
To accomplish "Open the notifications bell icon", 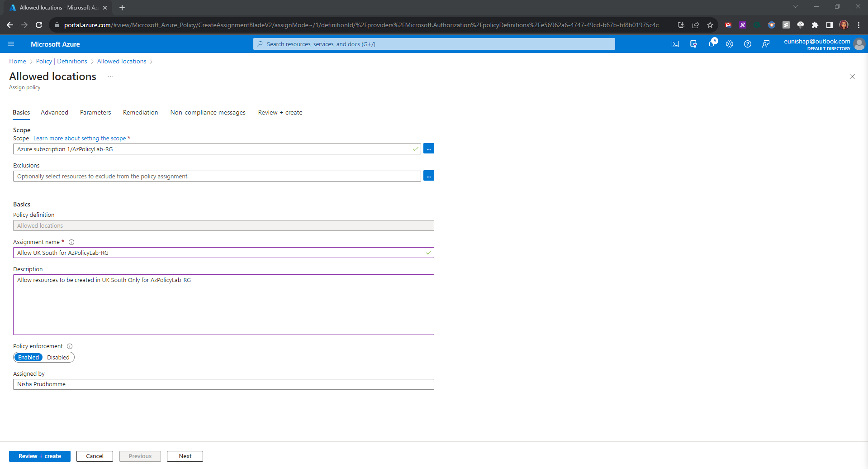I will pos(711,44).
